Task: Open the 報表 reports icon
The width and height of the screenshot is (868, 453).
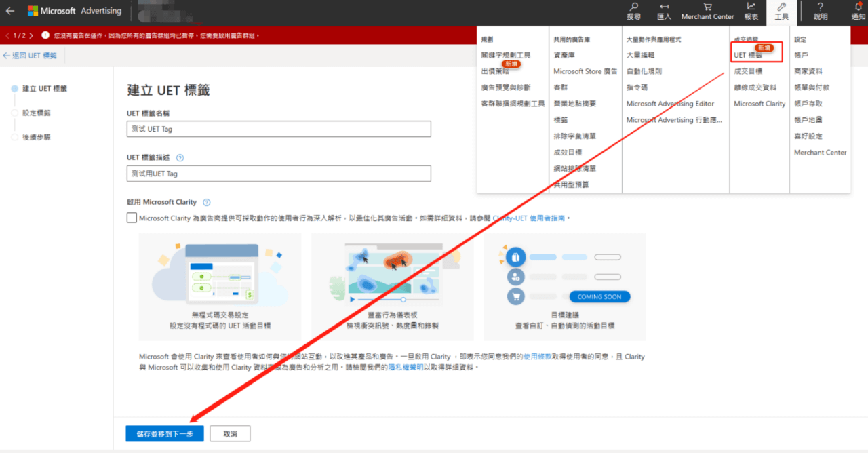Action: click(751, 12)
